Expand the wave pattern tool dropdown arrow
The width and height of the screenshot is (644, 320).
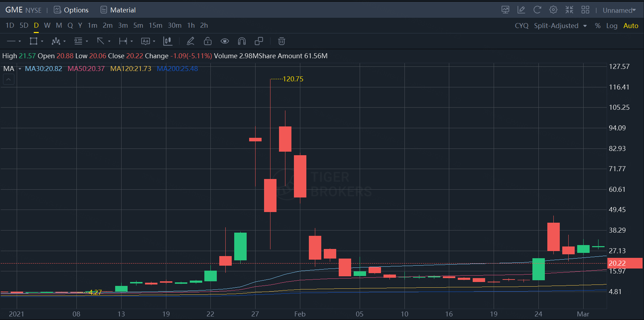[64, 42]
